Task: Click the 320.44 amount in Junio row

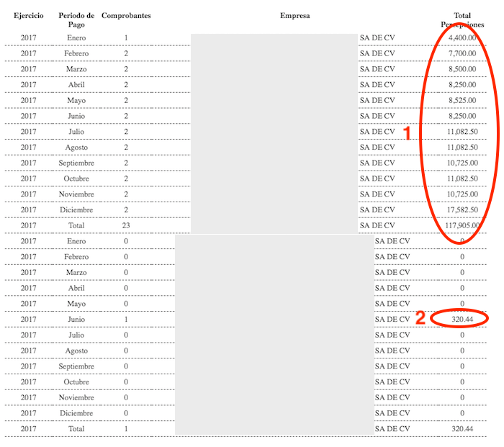Action: [462, 319]
